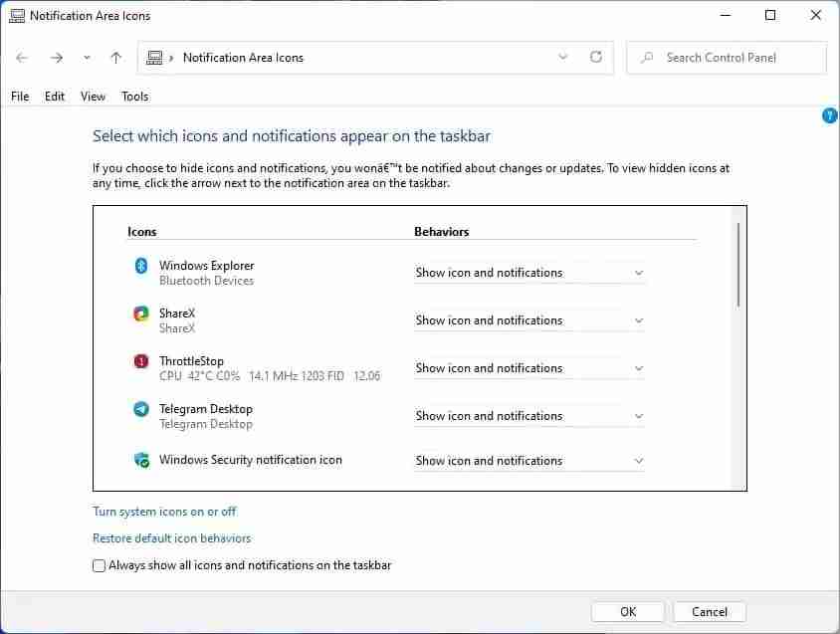840x634 pixels.
Task: Expand the address bar history dropdown
Action: [x=563, y=58]
